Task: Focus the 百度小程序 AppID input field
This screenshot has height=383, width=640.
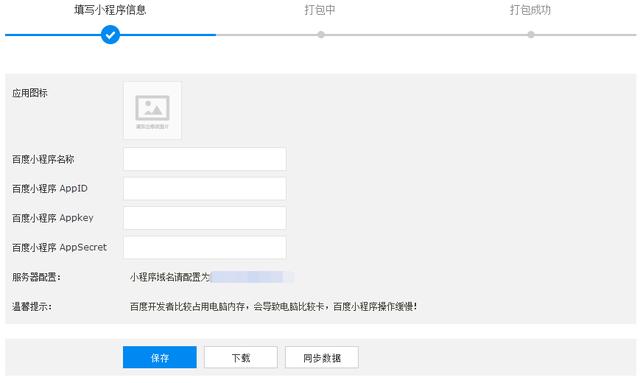Action: point(204,188)
